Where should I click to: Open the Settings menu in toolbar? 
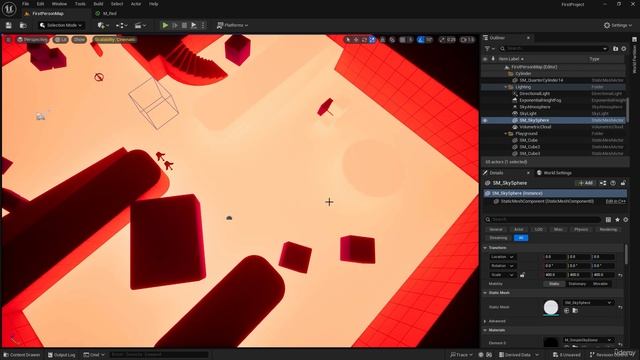pyautogui.click(x=618, y=25)
